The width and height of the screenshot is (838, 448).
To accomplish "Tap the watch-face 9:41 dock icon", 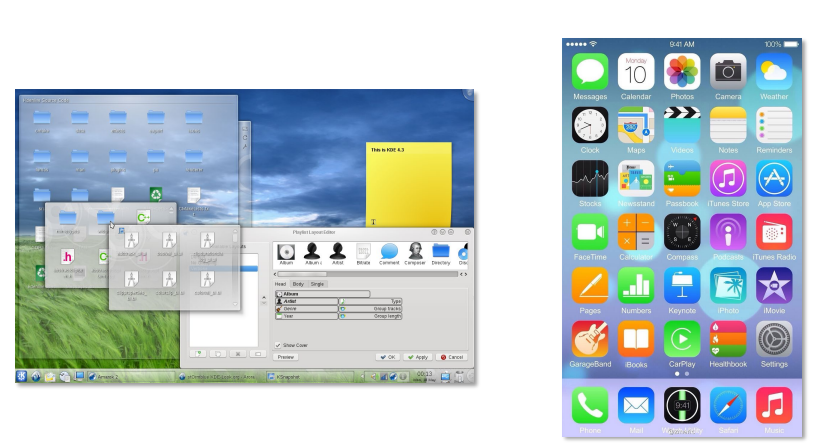I will pos(682,405).
